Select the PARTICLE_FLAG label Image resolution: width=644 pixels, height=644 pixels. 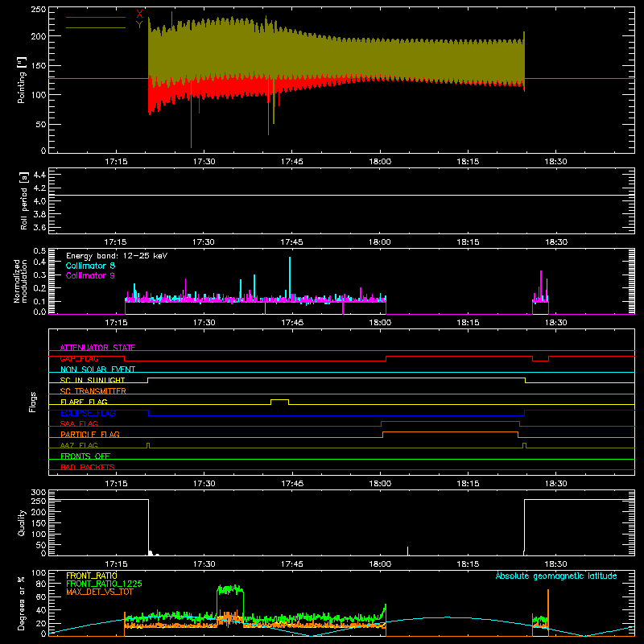[90, 434]
